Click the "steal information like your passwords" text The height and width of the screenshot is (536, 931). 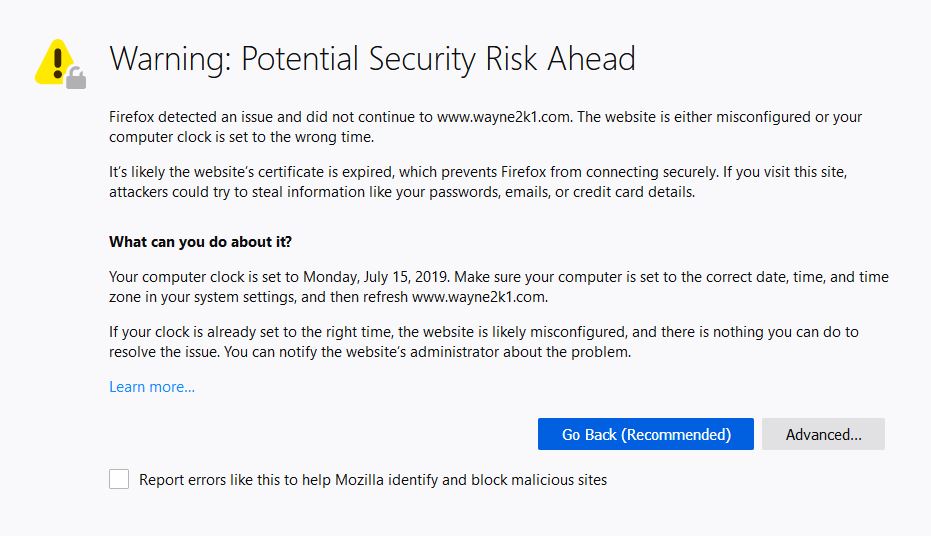330,193
